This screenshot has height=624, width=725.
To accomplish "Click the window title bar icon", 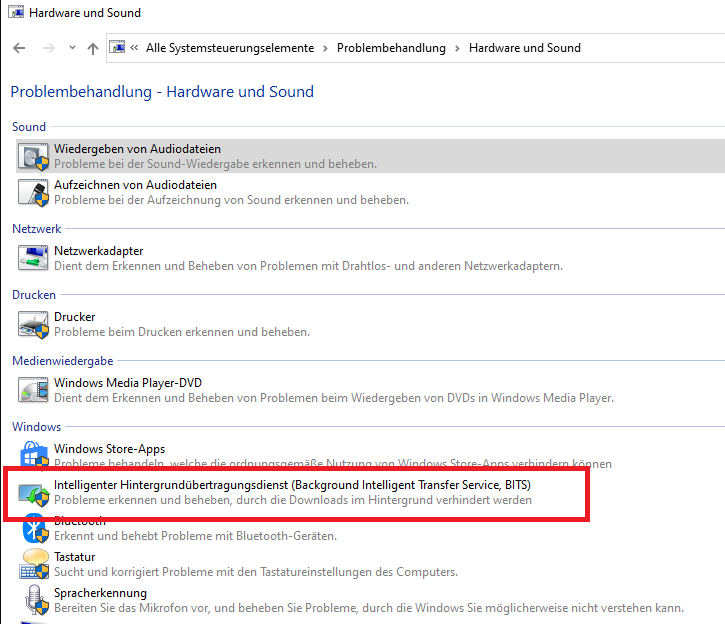I will [16, 12].
